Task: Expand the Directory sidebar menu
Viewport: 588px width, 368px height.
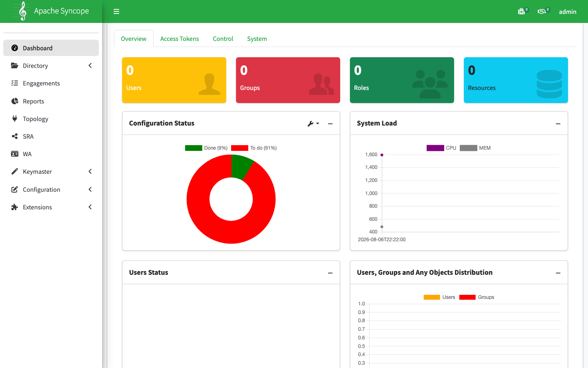Action: click(x=51, y=65)
